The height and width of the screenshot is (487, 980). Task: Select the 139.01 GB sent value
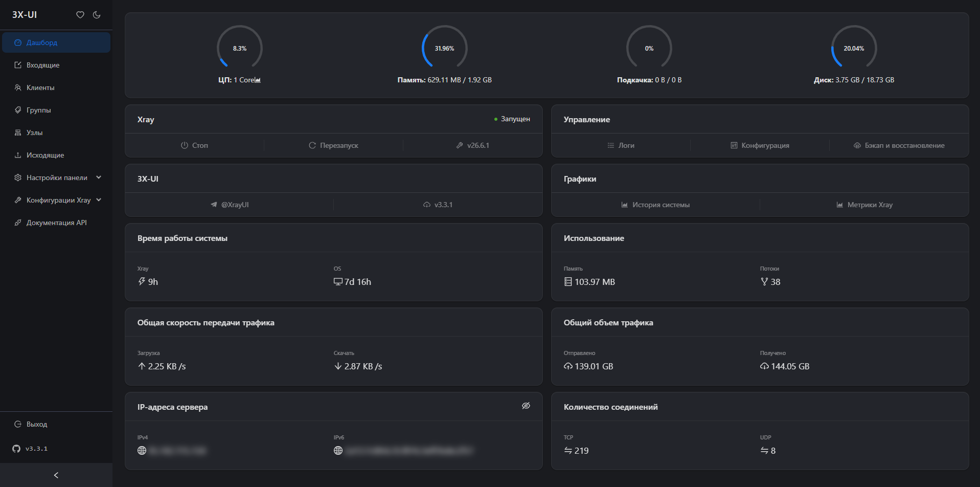594,366
